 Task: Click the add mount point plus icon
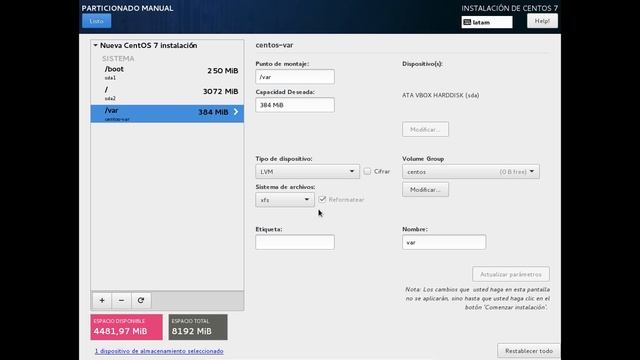[102, 300]
